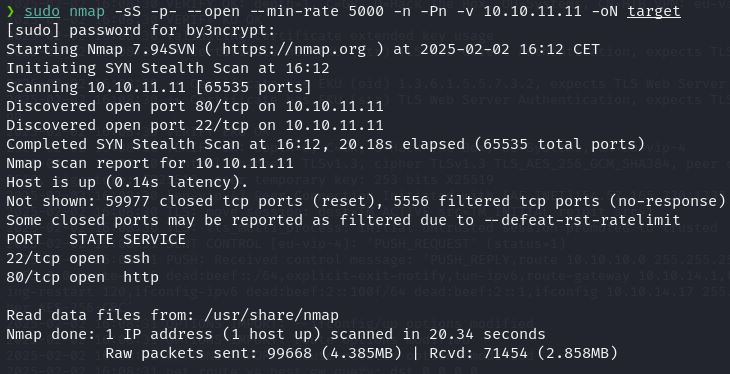The height and width of the screenshot is (374, 730).
Task: Click the 'Raw packets sent' statistics line
Action: 361,354
